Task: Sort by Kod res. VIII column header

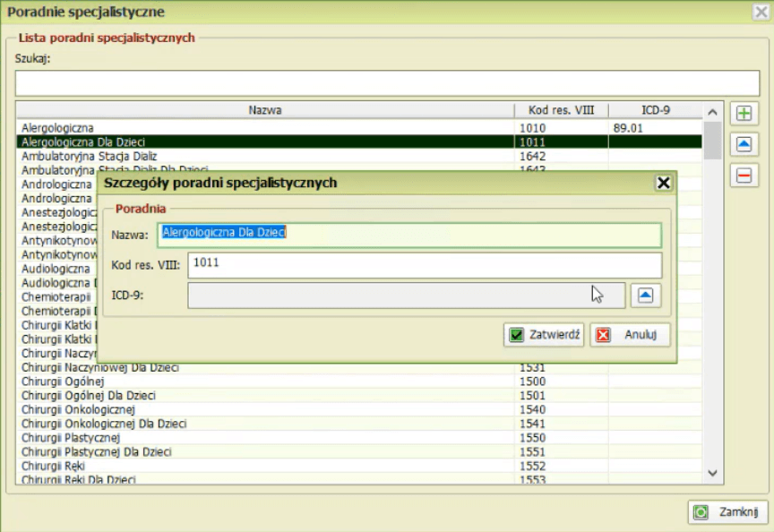Action: point(562,110)
